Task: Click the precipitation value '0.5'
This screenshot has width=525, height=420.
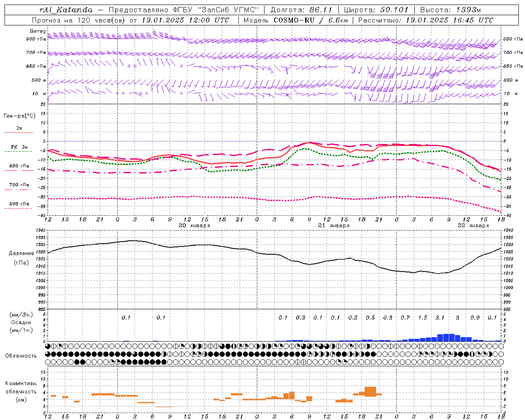Action: coord(370,318)
